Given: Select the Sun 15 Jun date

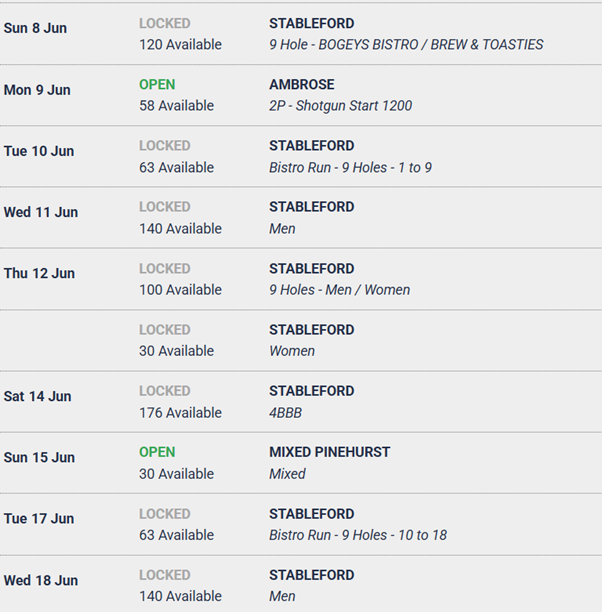Looking at the screenshot, I should (x=39, y=457).
